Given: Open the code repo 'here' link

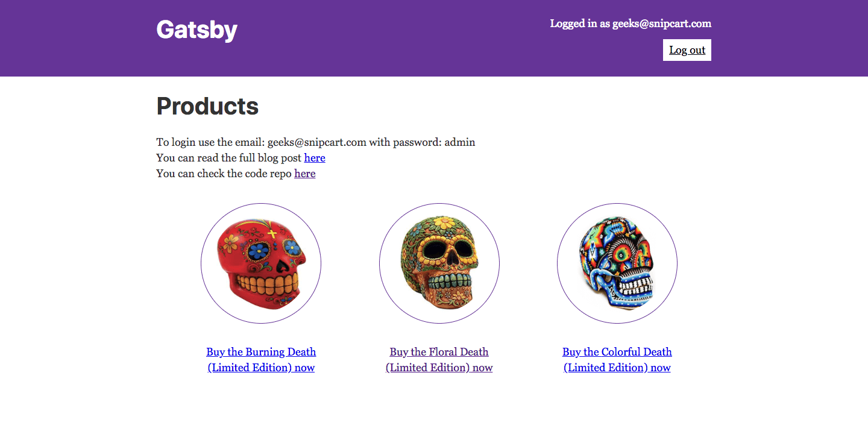Looking at the screenshot, I should (x=304, y=174).
